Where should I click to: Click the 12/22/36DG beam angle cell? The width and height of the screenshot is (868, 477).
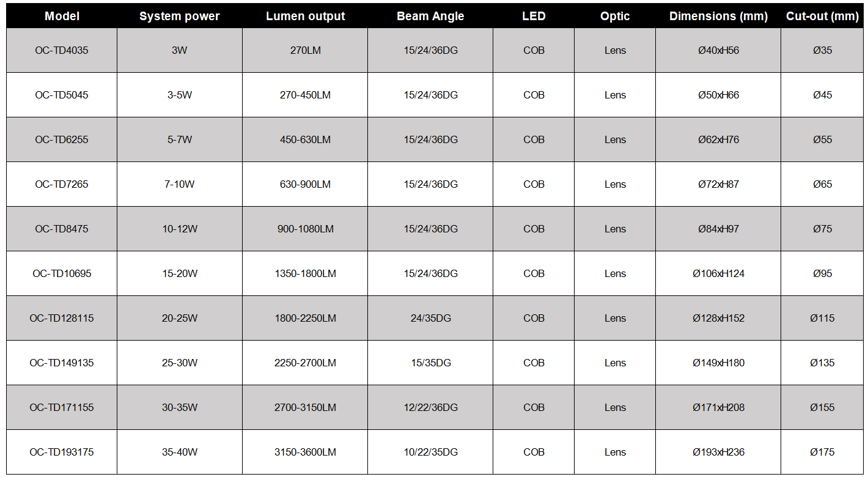pos(430,407)
